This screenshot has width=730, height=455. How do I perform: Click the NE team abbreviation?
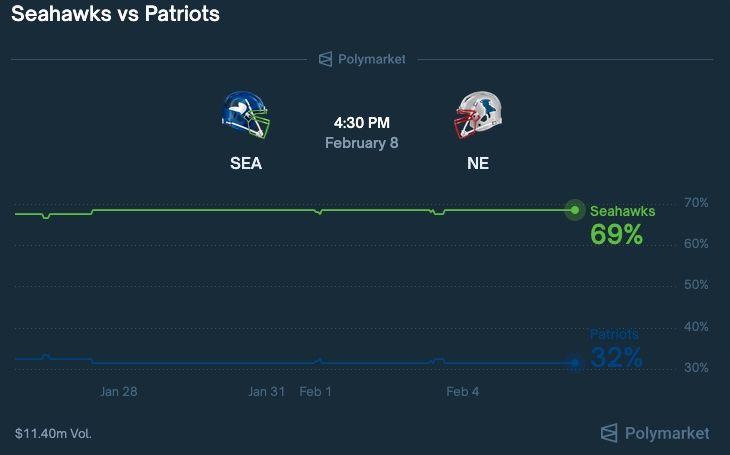478,164
